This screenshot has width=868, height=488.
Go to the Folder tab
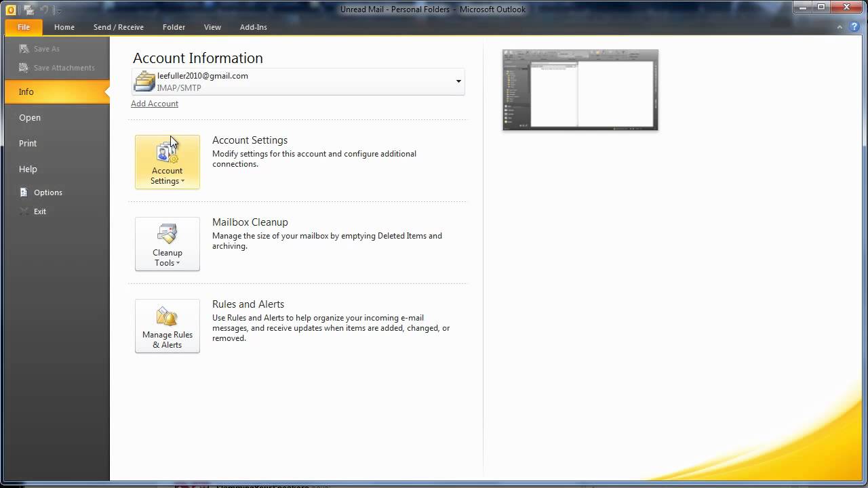[x=174, y=27]
